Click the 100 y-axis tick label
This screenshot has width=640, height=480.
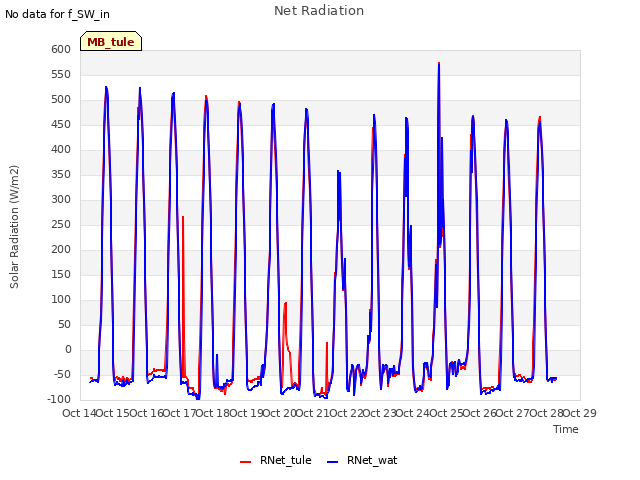click(x=61, y=300)
